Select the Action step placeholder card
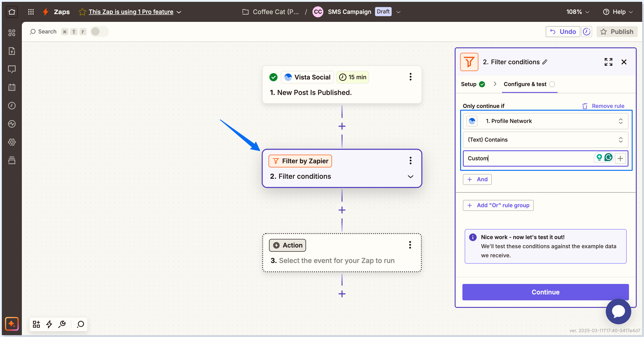This screenshot has width=644, height=337. [x=342, y=253]
